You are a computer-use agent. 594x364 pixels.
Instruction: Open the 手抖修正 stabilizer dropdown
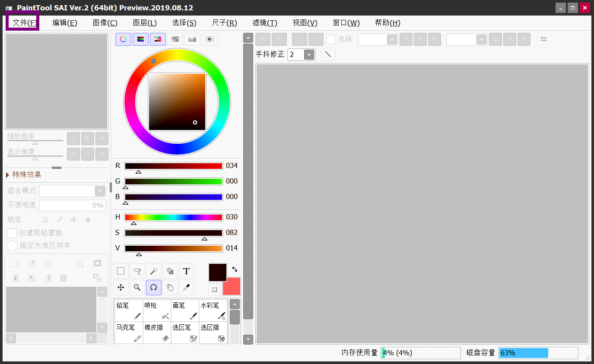[x=309, y=54]
